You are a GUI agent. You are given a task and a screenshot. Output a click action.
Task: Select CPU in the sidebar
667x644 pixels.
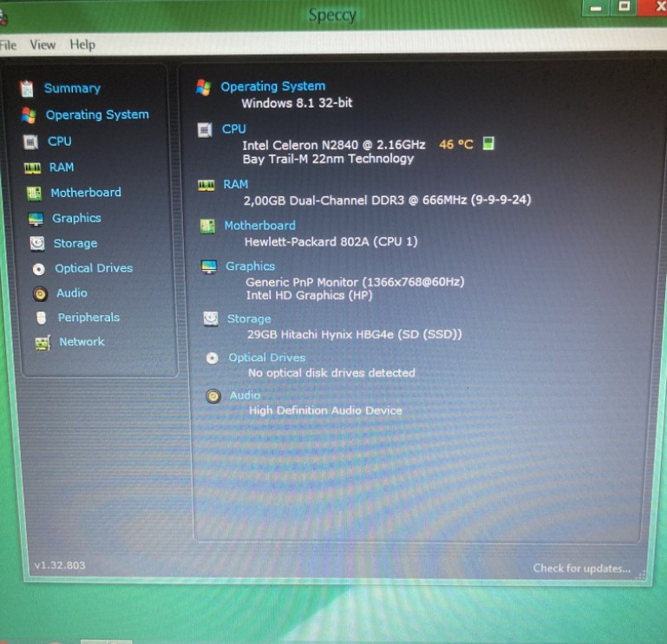tap(60, 141)
